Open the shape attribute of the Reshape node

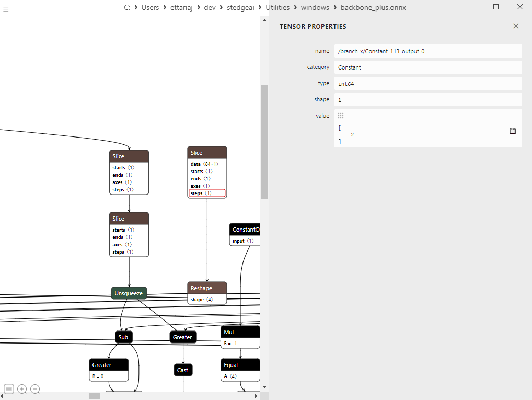(207, 299)
